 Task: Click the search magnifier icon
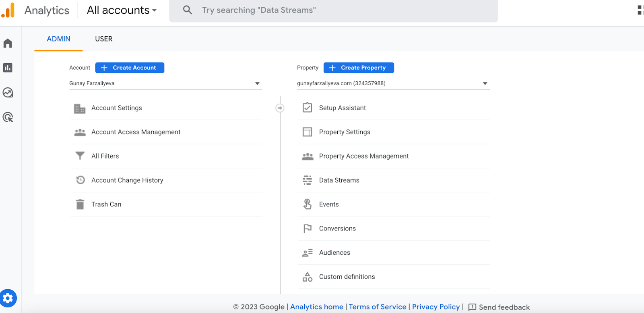click(x=188, y=10)
